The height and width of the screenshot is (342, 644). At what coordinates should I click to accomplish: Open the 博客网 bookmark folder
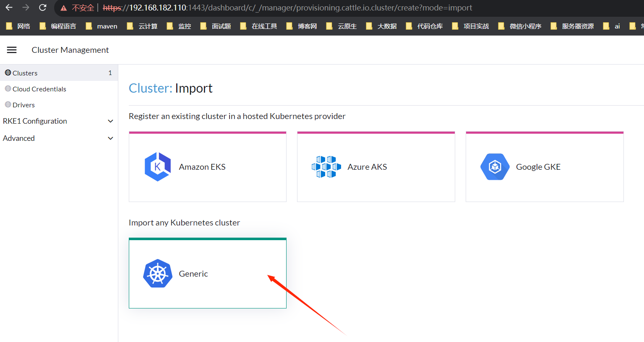tap(301, 26)
